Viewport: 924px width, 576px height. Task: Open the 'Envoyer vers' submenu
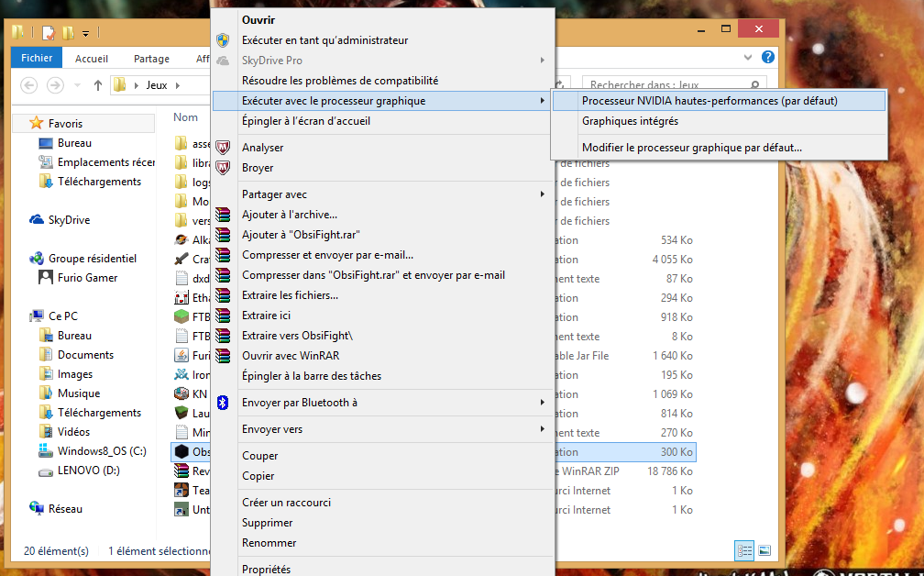[x=383, y=429]
